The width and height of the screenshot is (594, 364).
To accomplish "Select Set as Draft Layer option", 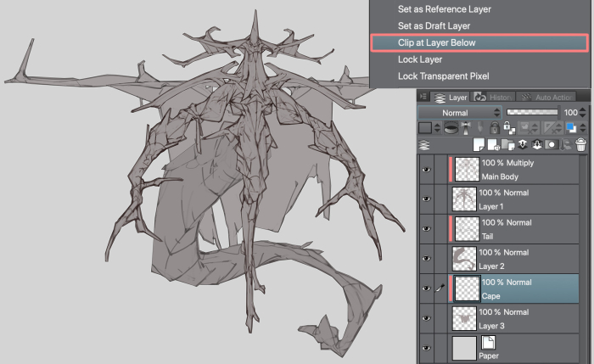I will tap(434, 25).
